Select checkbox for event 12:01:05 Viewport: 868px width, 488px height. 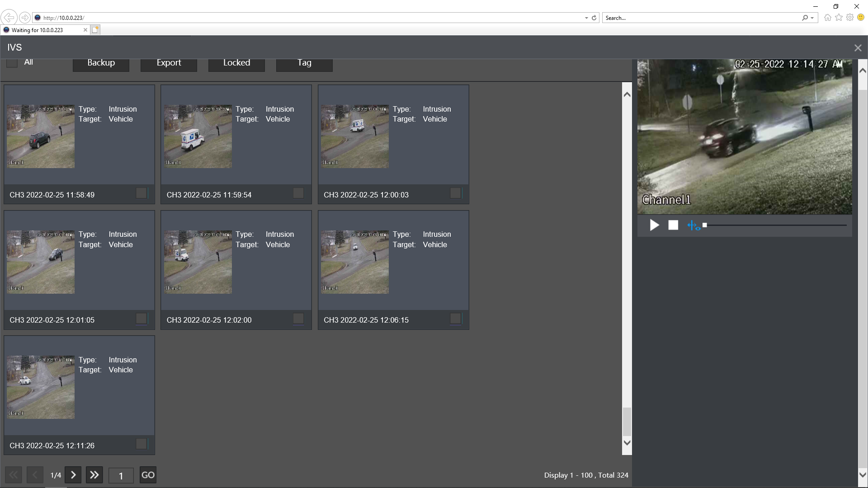(142, 319)
